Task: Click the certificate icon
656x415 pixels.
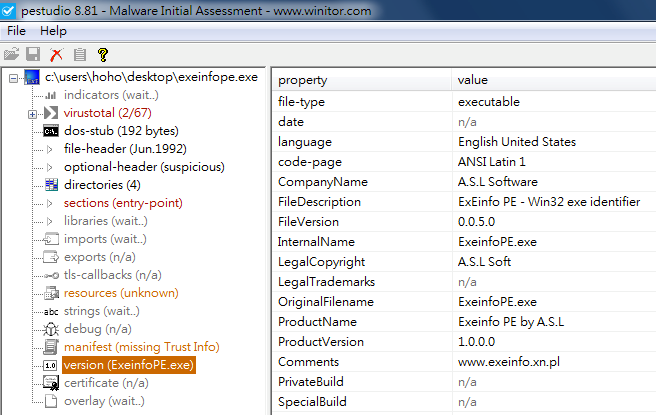Action: point(51,383)
